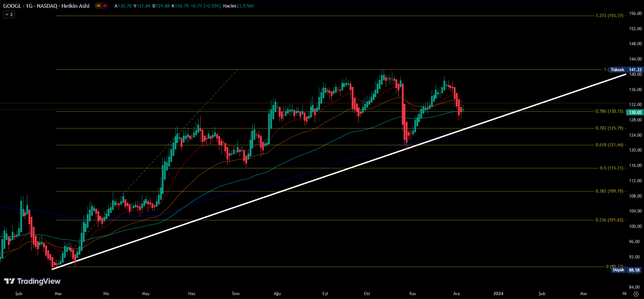Click the Yüksek 141.22 high price tag
644x299 pixels.
(626, 70)
